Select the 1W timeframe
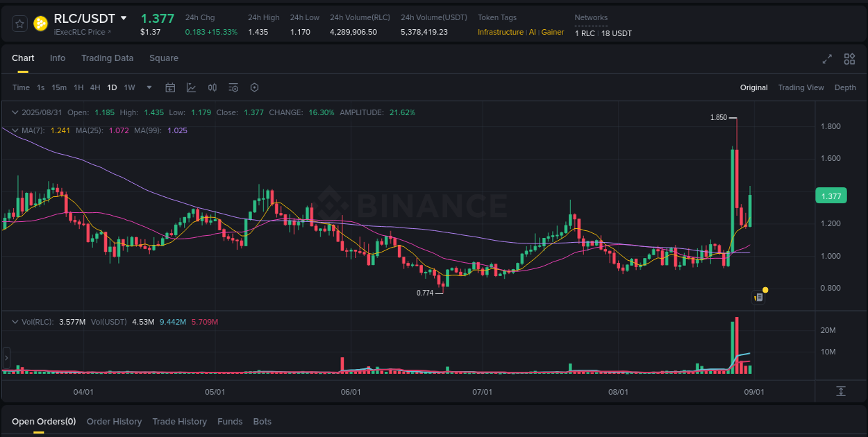The image size is (868, 437). pos(129,87)
